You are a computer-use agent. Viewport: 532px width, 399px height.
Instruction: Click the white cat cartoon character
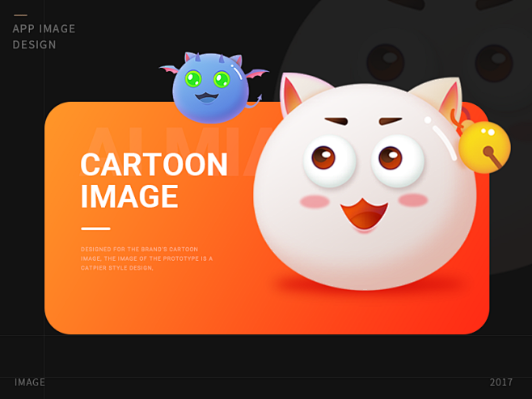pyautogui.click(x=365, y=182)
